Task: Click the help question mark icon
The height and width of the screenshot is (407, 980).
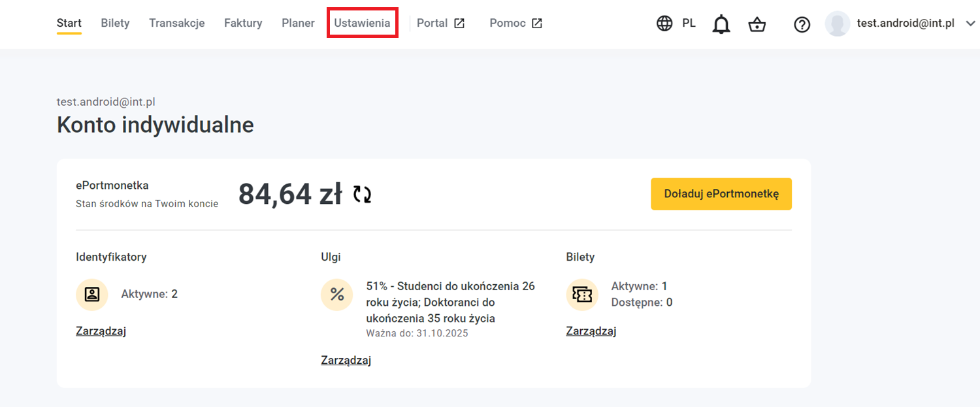Action: [802, 24]
